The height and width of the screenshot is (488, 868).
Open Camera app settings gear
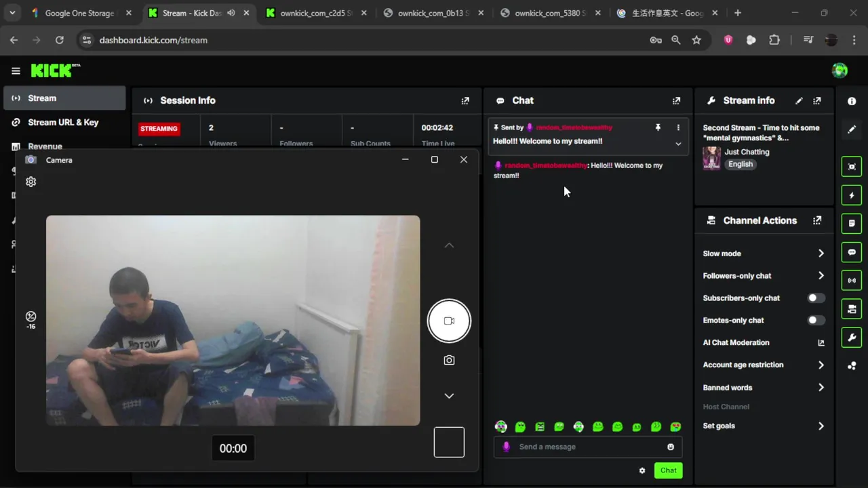click(31, 182)
